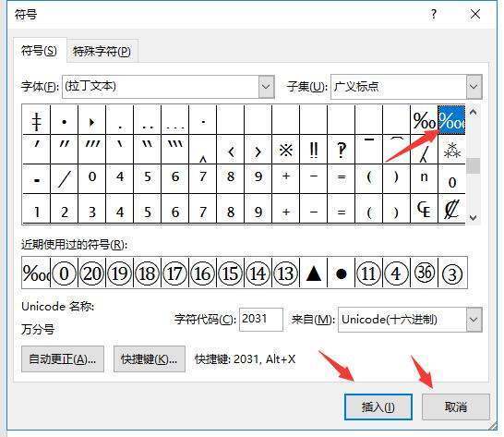Select recently used circled 0 symbol
504x437 pixels.
click(x=64, y=273)
